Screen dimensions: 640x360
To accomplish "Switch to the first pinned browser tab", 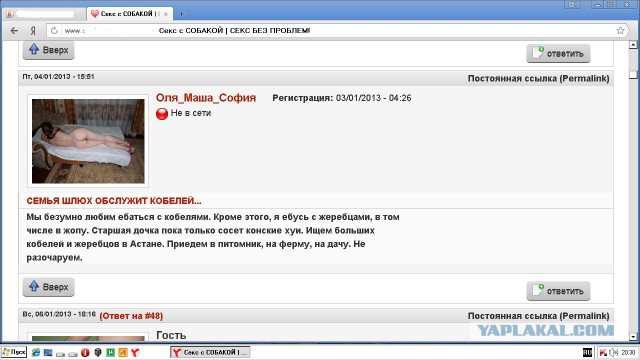I will pos(44,14).
